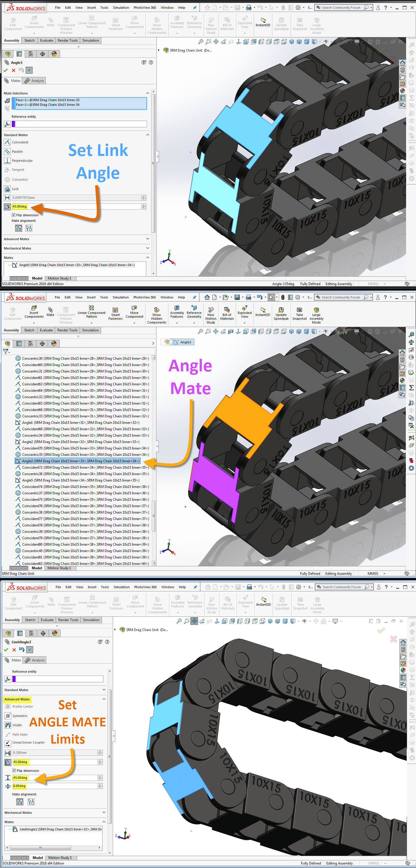Switch to Evaluate tab in middle window
This screenshot has width=416, height=868.
point(46,330)
